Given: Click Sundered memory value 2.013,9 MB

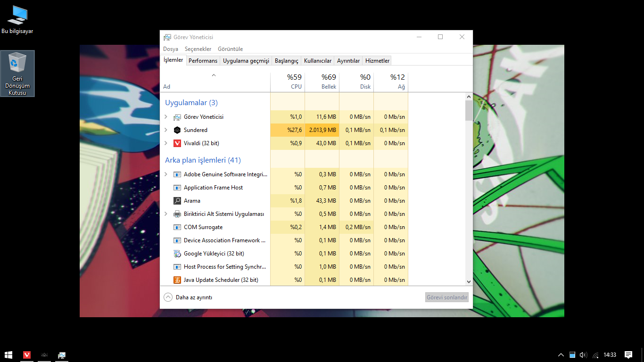Looking at the screenshot, I should (322, 130).
